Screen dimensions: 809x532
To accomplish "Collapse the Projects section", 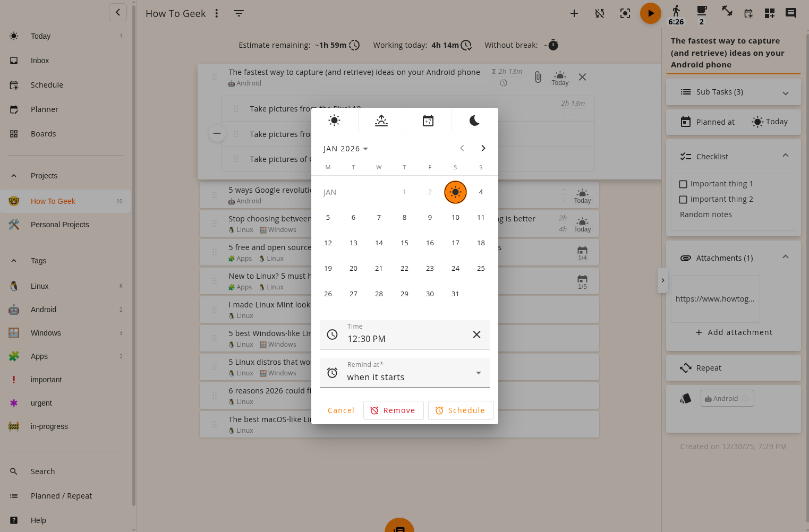I will tap(14, 176).
